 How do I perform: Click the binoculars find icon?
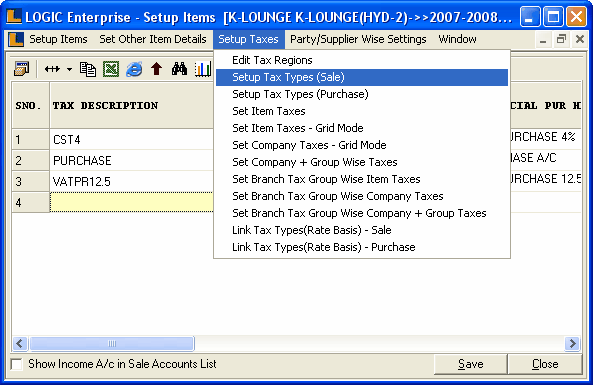pos(179,69)
